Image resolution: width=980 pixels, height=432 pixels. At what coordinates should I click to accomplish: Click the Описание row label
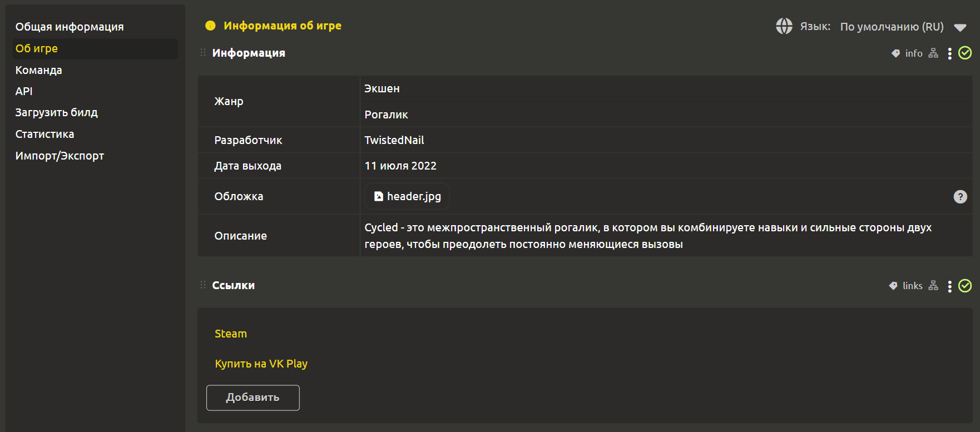coord(240,236)
